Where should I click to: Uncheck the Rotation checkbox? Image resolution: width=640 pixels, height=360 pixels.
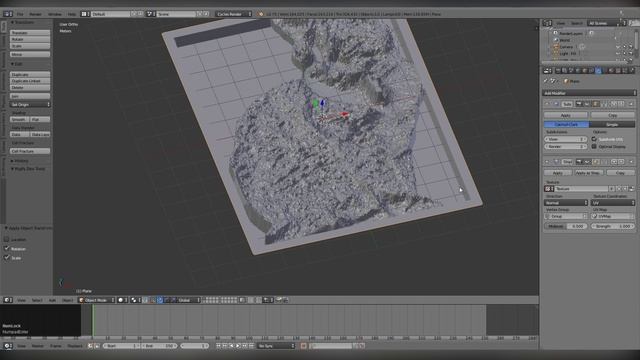[x=7, y=248]
